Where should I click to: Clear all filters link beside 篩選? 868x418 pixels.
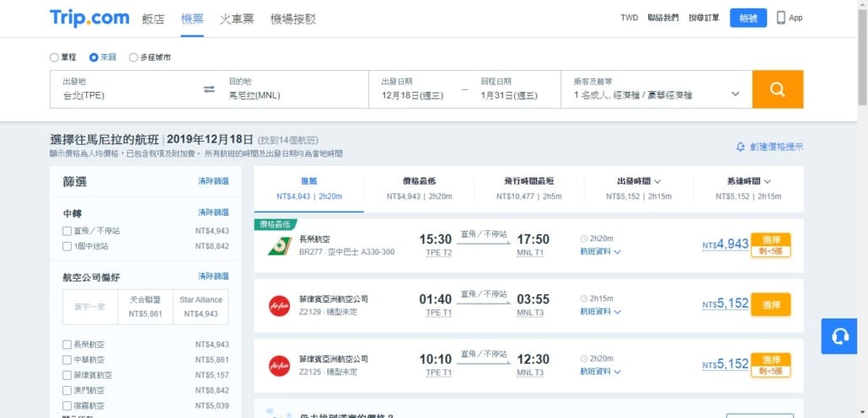(214, 181)
